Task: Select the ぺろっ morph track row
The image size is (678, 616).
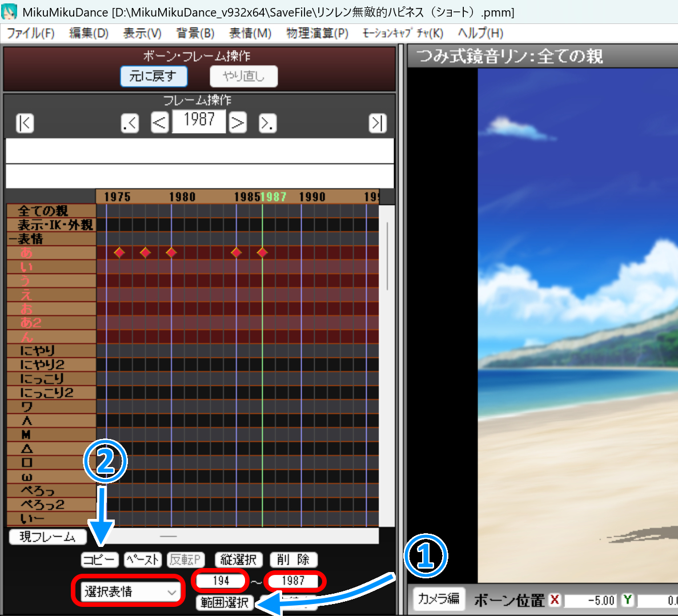Action: 51,490
